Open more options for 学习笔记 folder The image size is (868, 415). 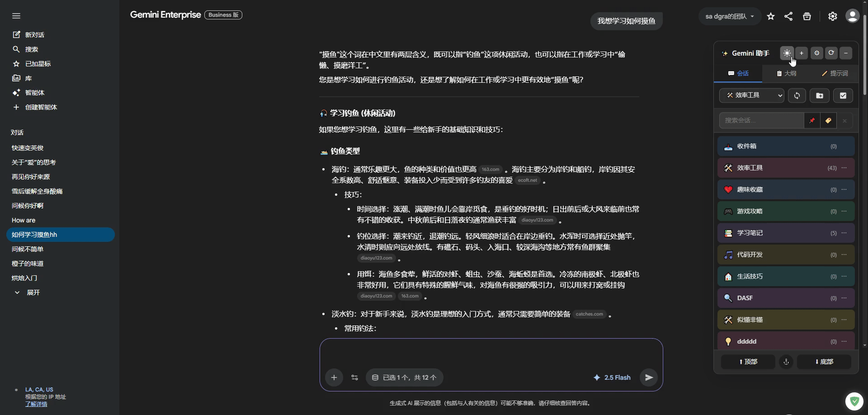[844, 233]
